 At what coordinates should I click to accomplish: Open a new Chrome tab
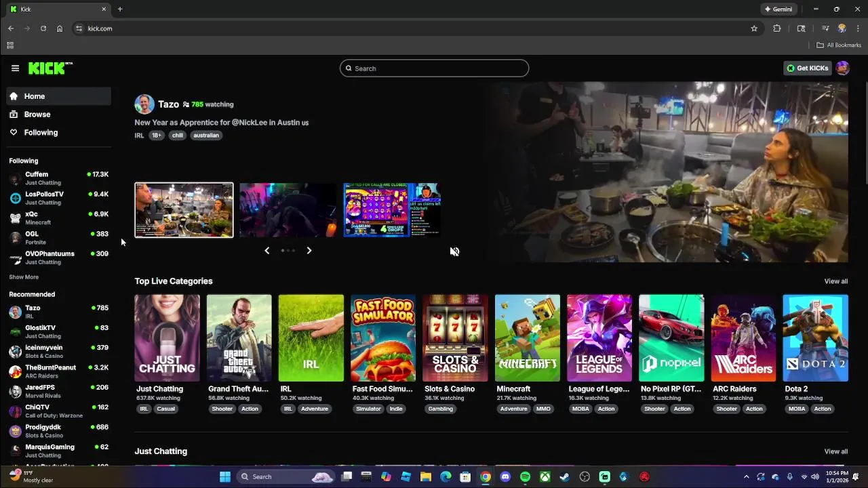tap(120, 9)
